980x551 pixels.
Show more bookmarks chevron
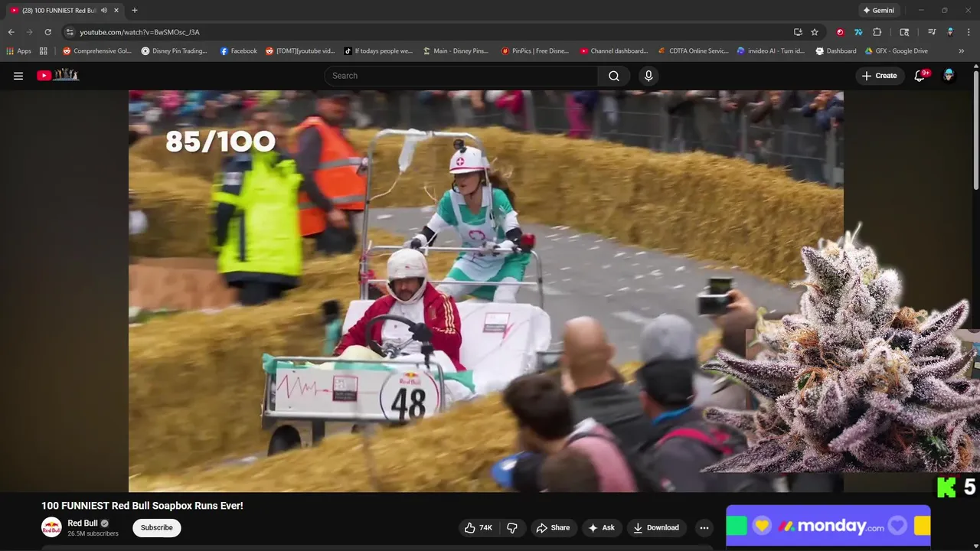click(962, 51)
